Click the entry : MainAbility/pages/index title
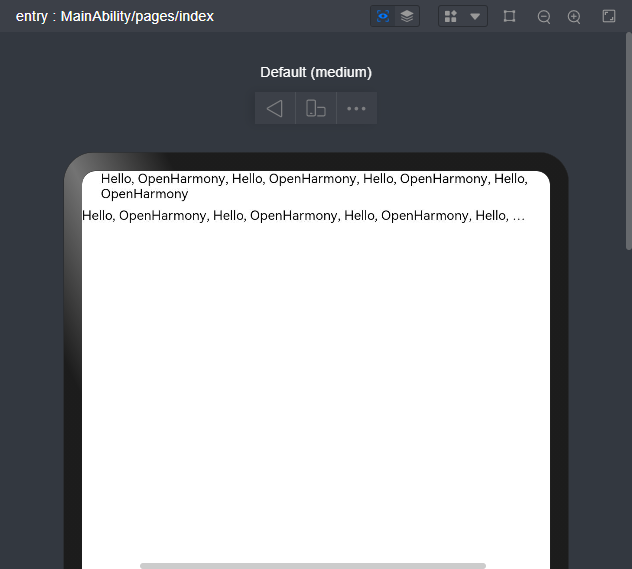The image size is (632, 569). click(x=115, y=17)
